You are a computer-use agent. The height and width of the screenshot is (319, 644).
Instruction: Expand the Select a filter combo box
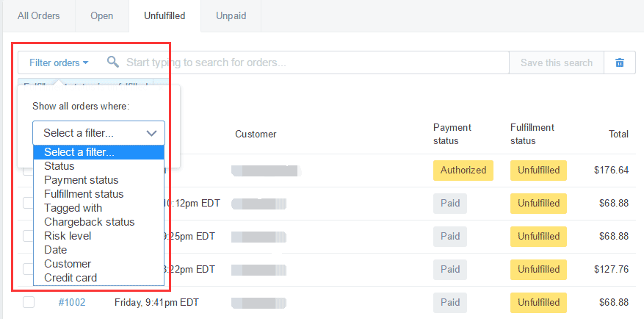pyautogui.click(x=98, y=133)
